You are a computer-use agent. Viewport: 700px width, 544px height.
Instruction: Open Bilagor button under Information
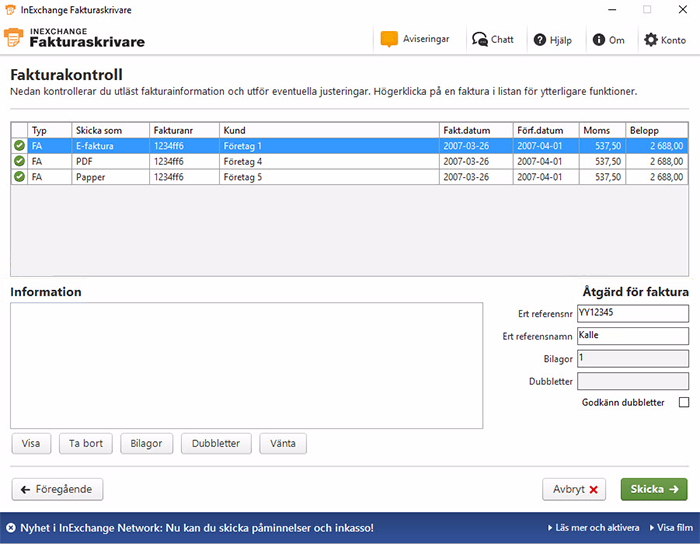146,444
